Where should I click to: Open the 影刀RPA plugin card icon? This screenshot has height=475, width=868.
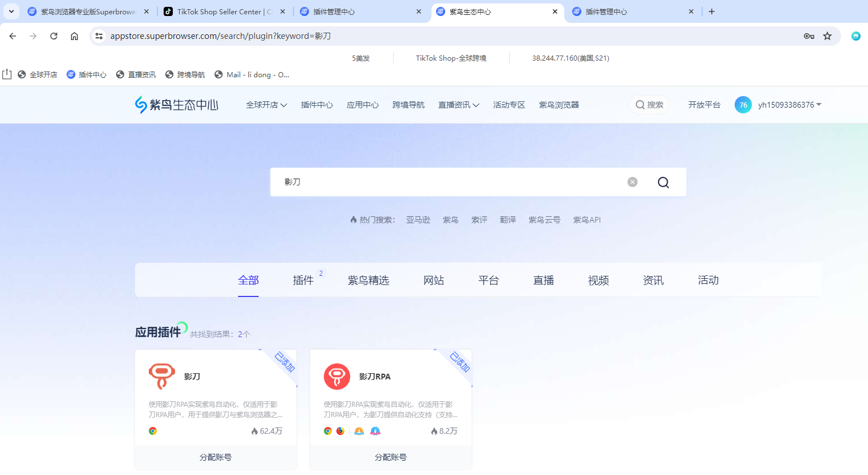click(x=337, y=376)
